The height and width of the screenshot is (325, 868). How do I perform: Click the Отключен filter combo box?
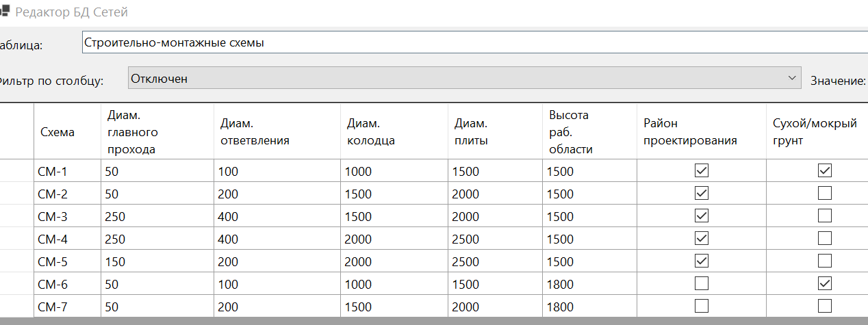tap(459, 79)
